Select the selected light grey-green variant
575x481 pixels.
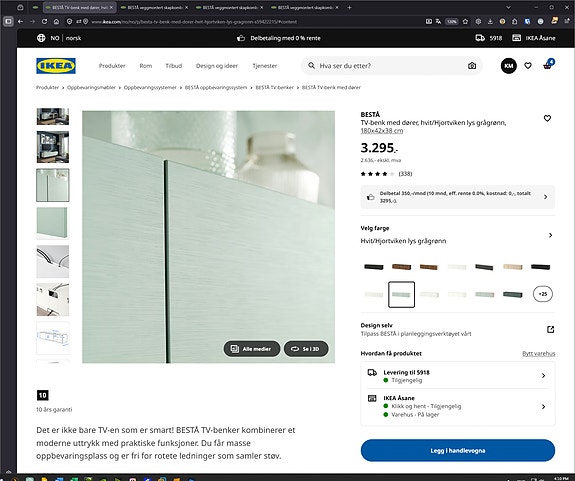tap(402, 294)
